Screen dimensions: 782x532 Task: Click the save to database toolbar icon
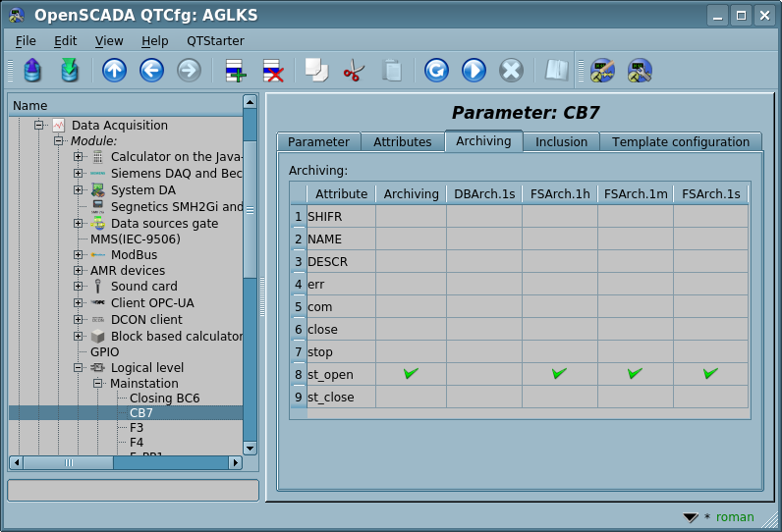point(70,71)
